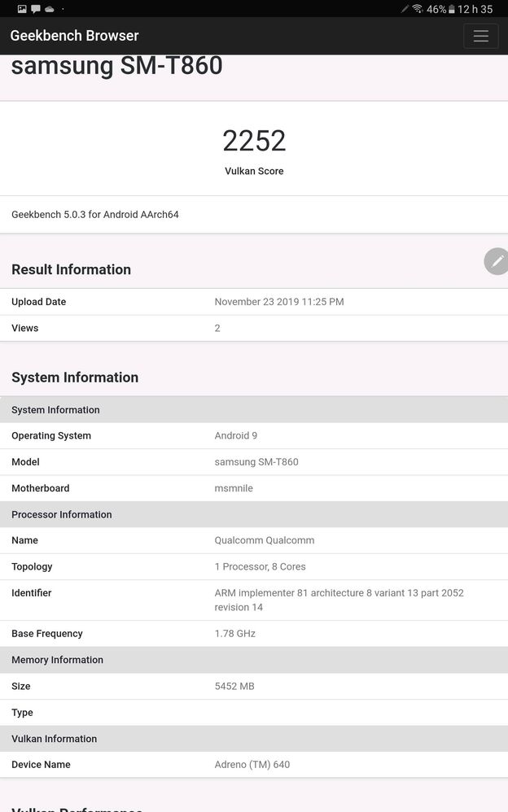Tap the cloud notification icon
This screenshot has height=812, width=508.
(x=50, y=9)
